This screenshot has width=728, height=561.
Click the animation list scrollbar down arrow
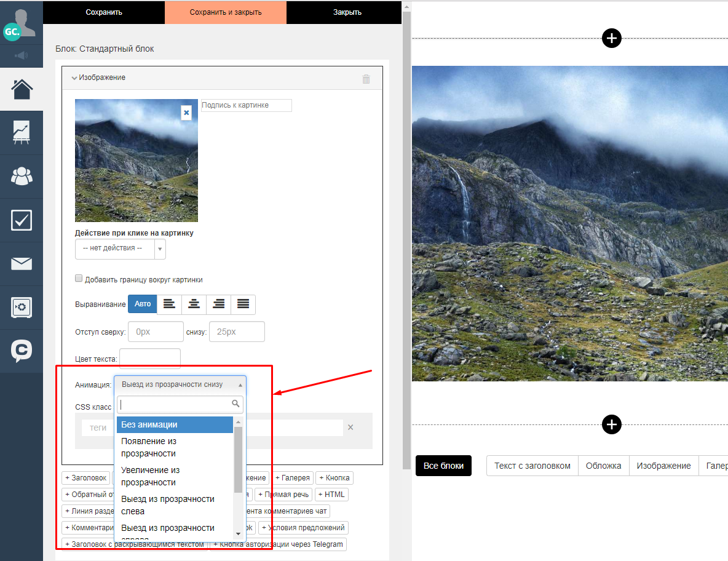click(x=238, y=534)
